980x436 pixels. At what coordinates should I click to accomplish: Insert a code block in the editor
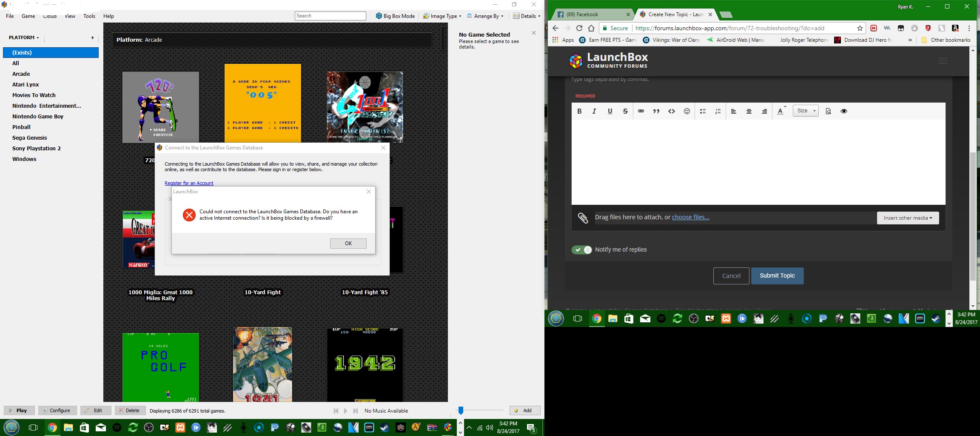[x=671, y=111]
